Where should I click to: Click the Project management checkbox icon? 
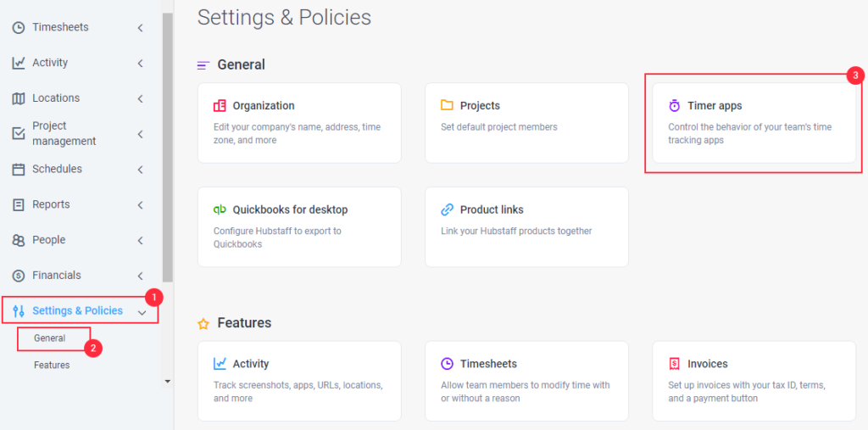(19, 134)
